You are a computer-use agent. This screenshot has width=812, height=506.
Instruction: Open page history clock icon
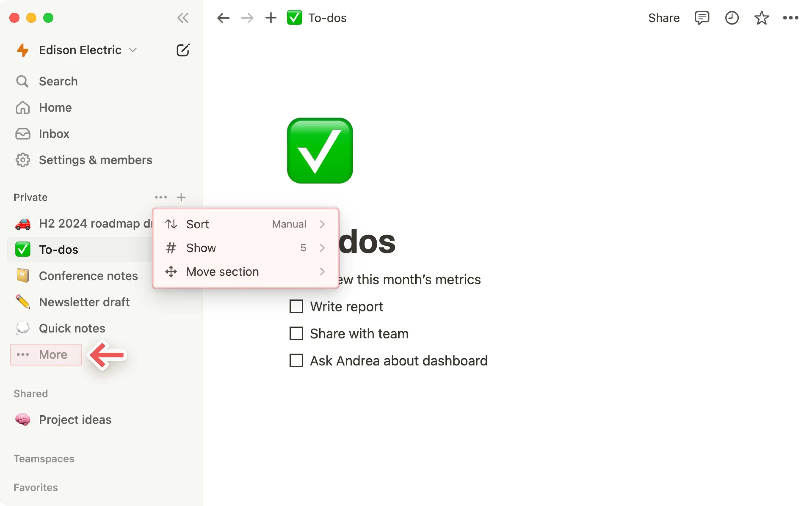click(x=732, y=18)
